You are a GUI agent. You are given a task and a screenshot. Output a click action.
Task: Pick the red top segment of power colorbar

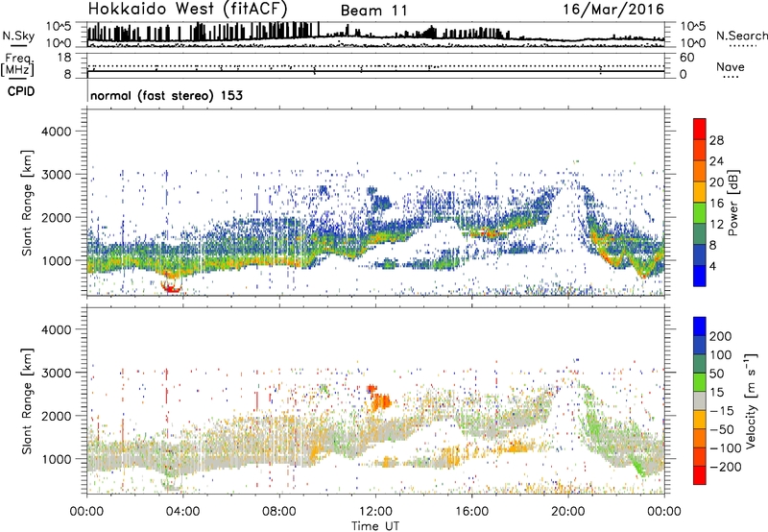(x=700, y=129)
